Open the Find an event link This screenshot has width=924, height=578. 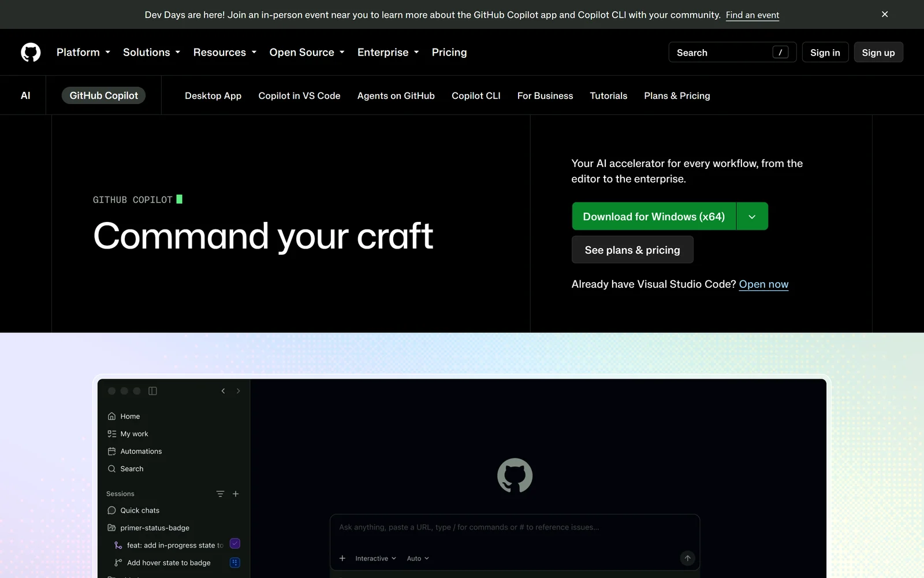tap(752, 15)
